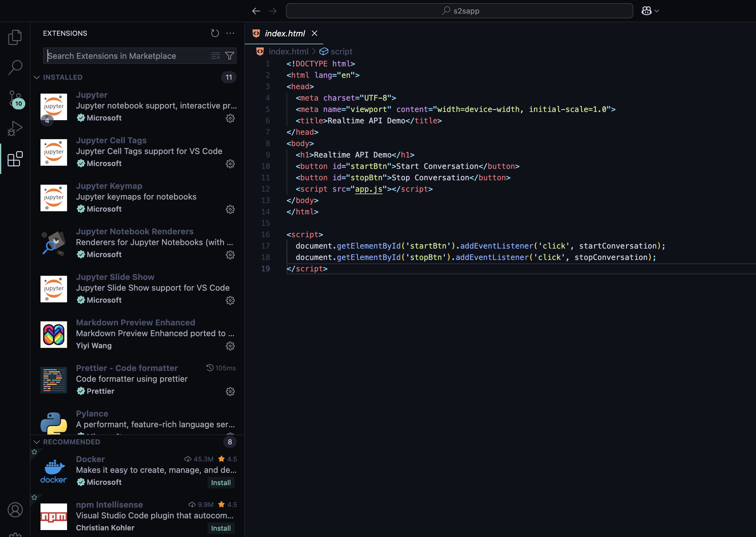
Task: Open the Explorer view in activity bar
Action: (15, 37)
